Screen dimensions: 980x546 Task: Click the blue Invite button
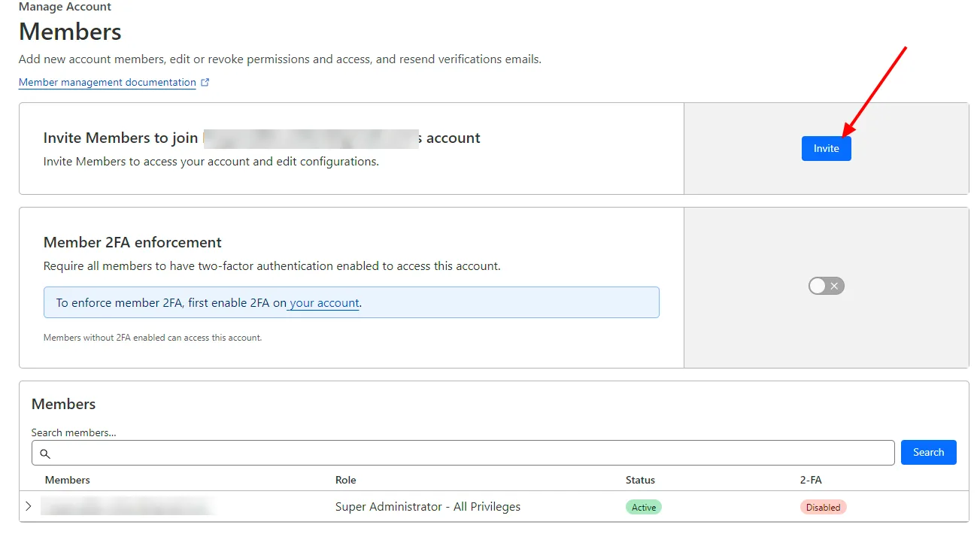(x=826, y=148)
